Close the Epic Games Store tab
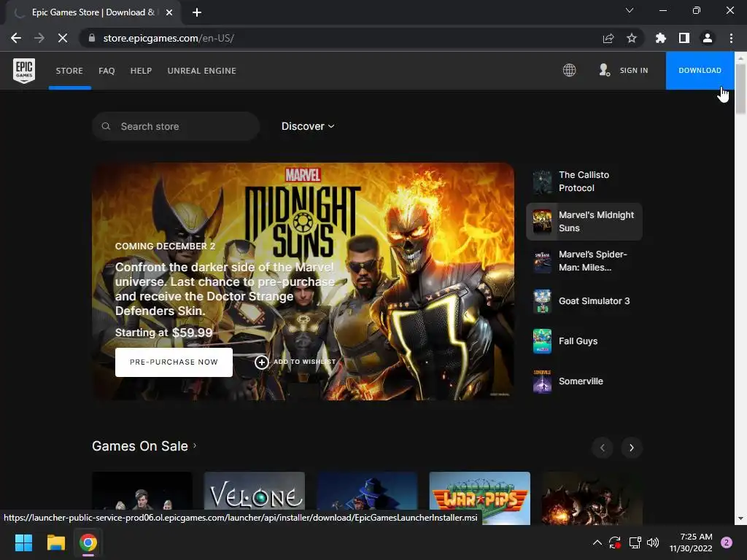This screenshot has width=747, height=560. coord(169,12)
